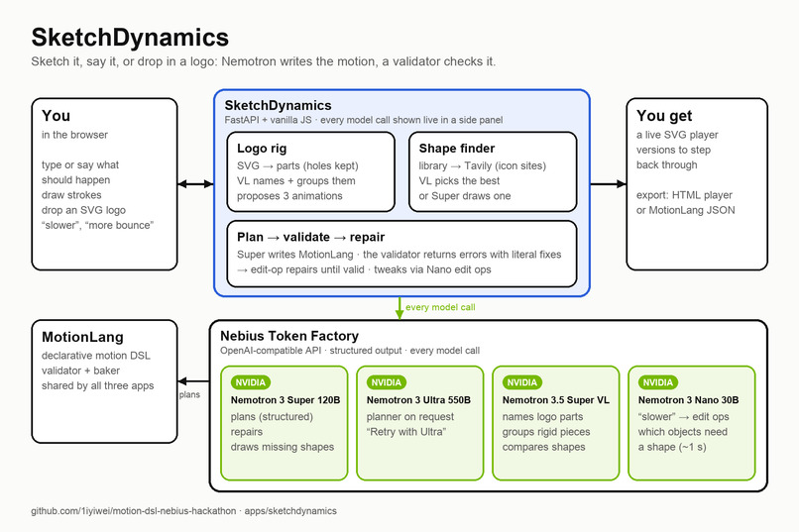This screenshot has width=799, height=532.
Task: Click the 'FastAPI + vanilla JS' description line
Action: (364, 120)
